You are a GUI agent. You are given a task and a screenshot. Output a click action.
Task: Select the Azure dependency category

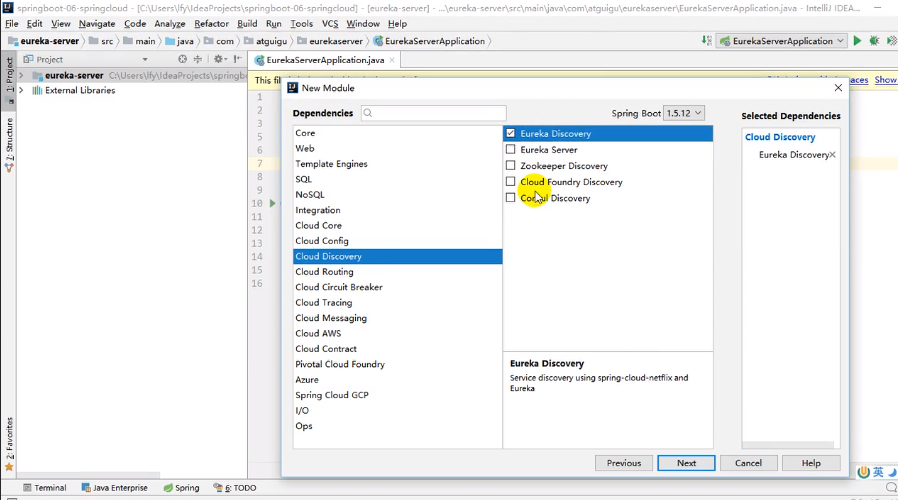click(x=397, y=380)
